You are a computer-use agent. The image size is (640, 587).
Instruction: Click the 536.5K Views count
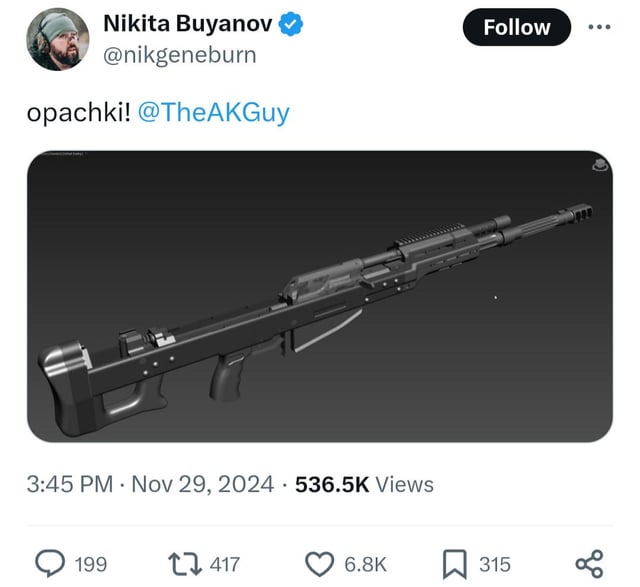(x=364, y=485)
